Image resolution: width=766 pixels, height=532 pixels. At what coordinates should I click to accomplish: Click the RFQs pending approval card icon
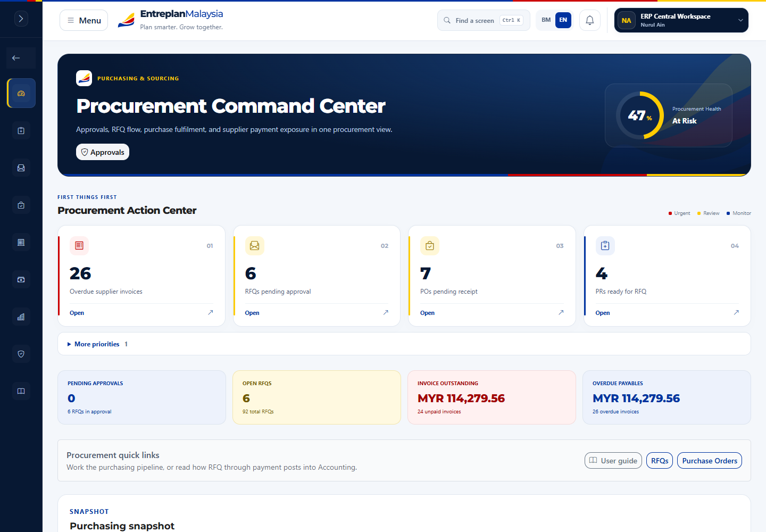[255, 246]
